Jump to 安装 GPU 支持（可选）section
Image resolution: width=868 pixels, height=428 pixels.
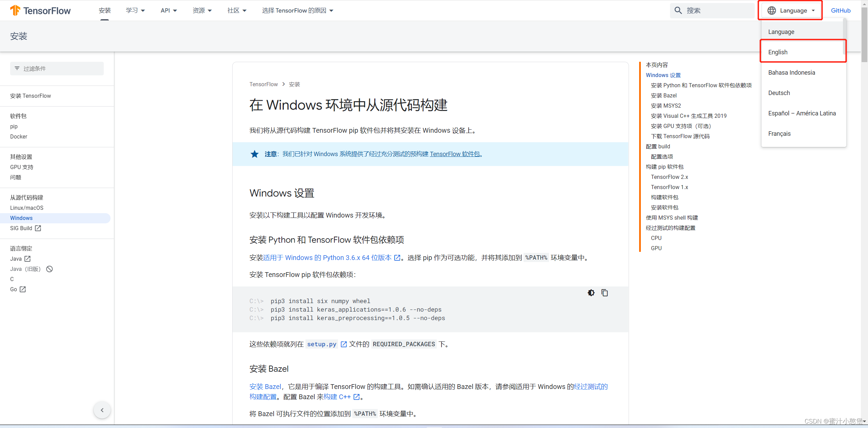681,126
